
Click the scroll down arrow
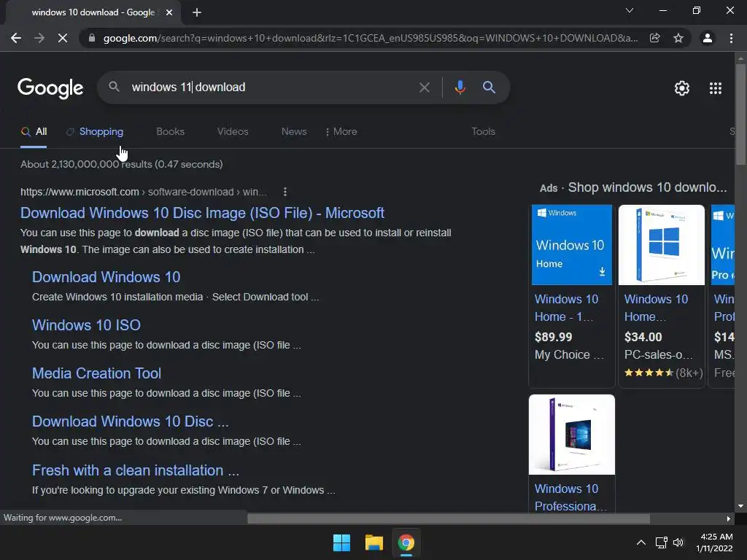740,506
